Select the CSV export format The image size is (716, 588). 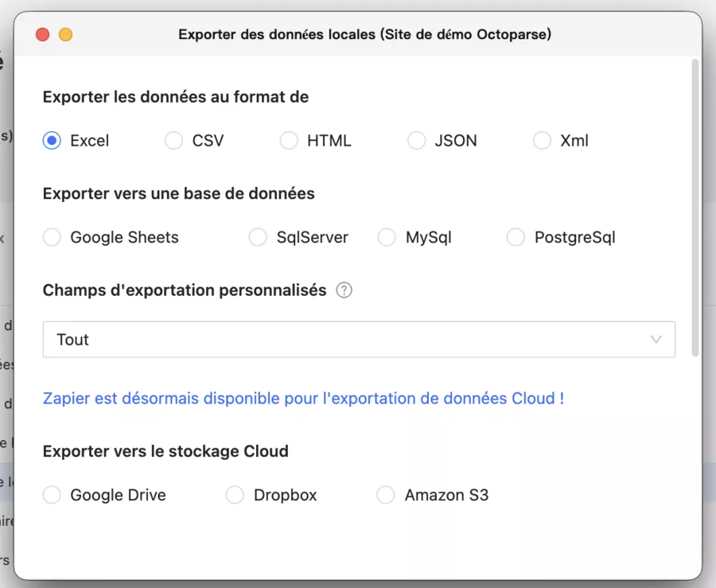(173, 140)
